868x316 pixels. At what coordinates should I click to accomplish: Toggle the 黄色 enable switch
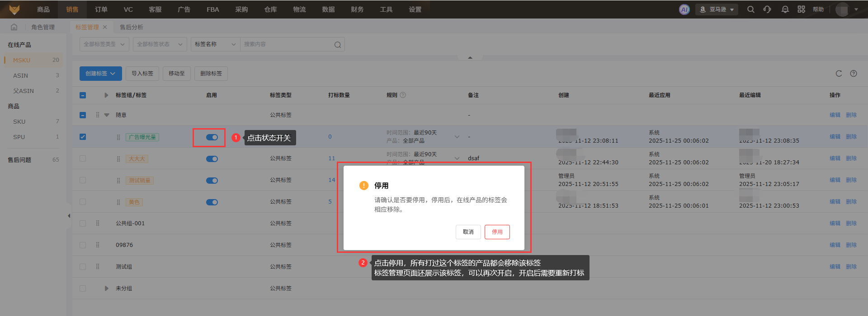[x=212, y=202]
